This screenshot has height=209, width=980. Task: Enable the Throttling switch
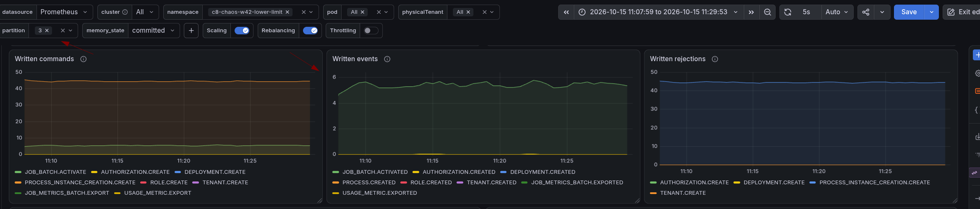click(x=371, y=31)
